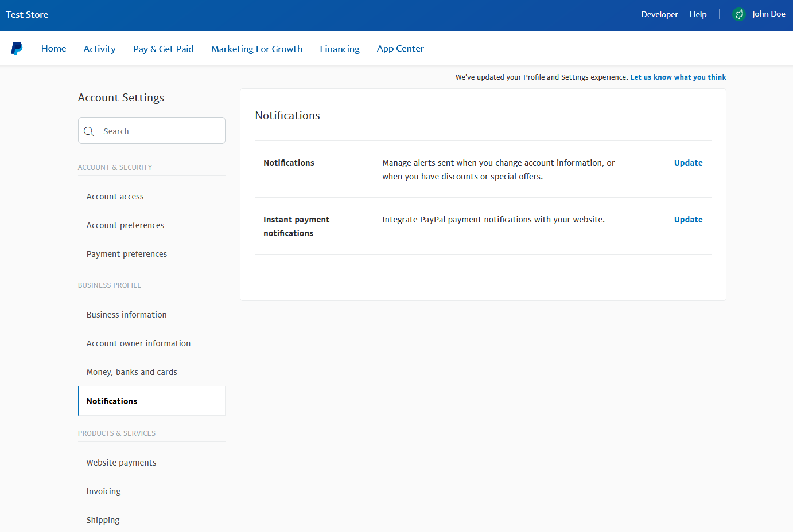Viewport: 793px width, 532px height.
Task: Open the Activity menu item
Action: [99, 49]
